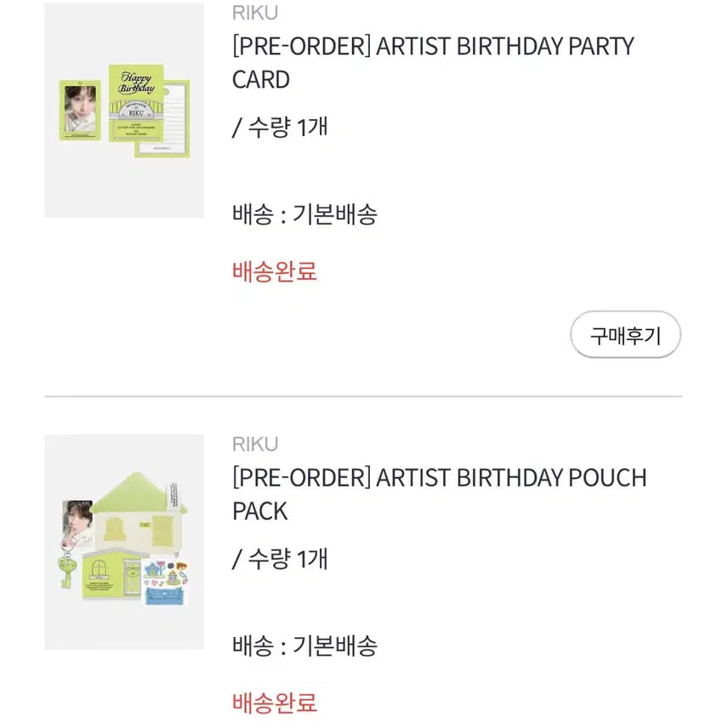Click the 구매후기 review button
728x728 pixels.
click(625, 335)
